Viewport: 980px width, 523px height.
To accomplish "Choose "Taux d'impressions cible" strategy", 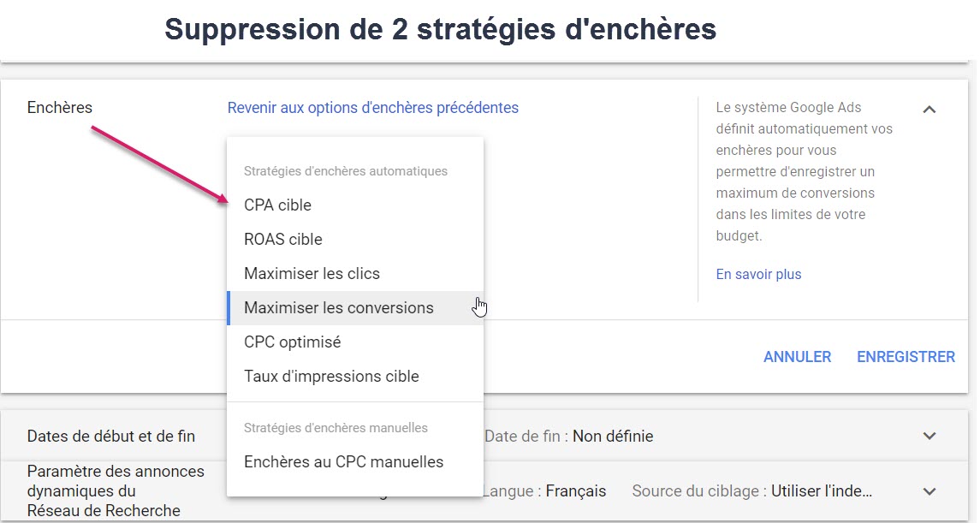I will coord(332,376).
